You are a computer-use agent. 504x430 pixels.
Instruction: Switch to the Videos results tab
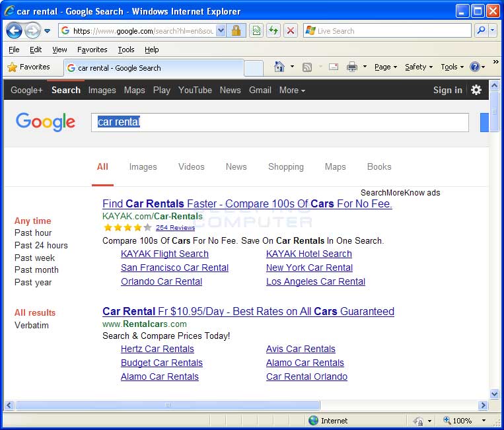point(192,167)
